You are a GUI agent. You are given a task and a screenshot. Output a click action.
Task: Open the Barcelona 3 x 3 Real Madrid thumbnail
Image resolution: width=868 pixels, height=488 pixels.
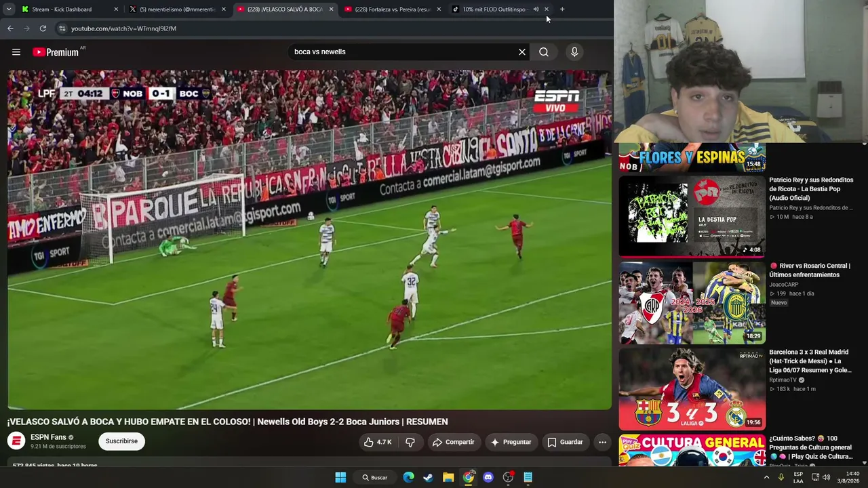tap(692, 389)
